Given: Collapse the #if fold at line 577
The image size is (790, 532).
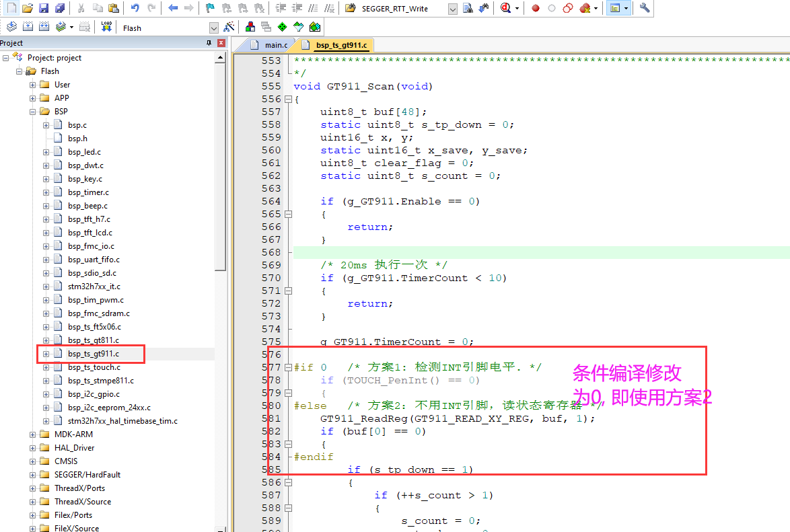Looking at the screenshot, I should click(288, 368).
